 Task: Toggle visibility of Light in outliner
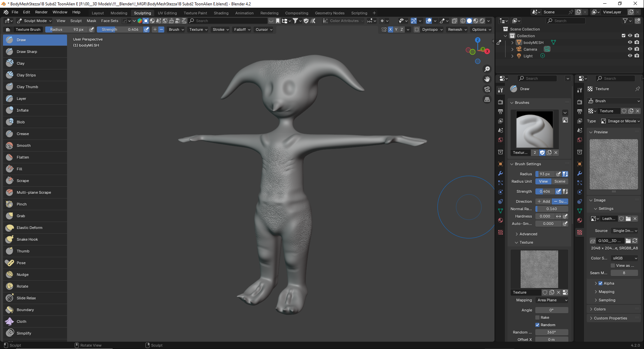tap(630, 56)
